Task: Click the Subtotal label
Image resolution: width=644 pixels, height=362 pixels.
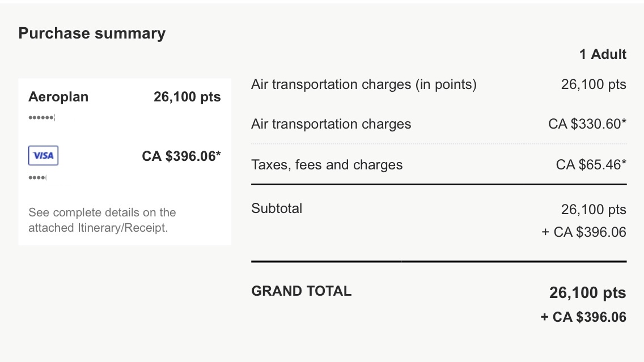Action: click(x=277, y=208)
